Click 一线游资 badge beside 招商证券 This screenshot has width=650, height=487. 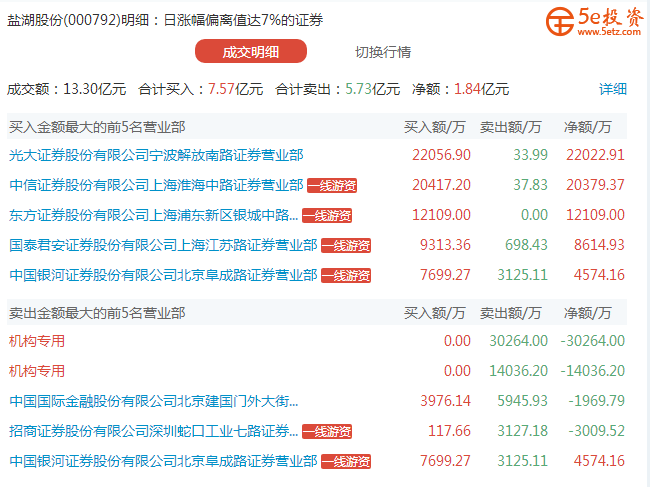click(327, 431)
